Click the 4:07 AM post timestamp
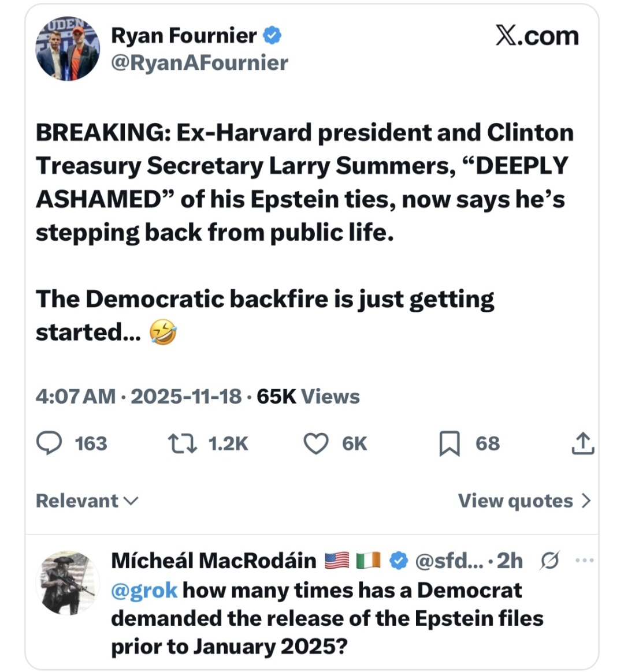The height and width of the screenshot is (672, 624). pyautogui.click(x=76, y=397)
